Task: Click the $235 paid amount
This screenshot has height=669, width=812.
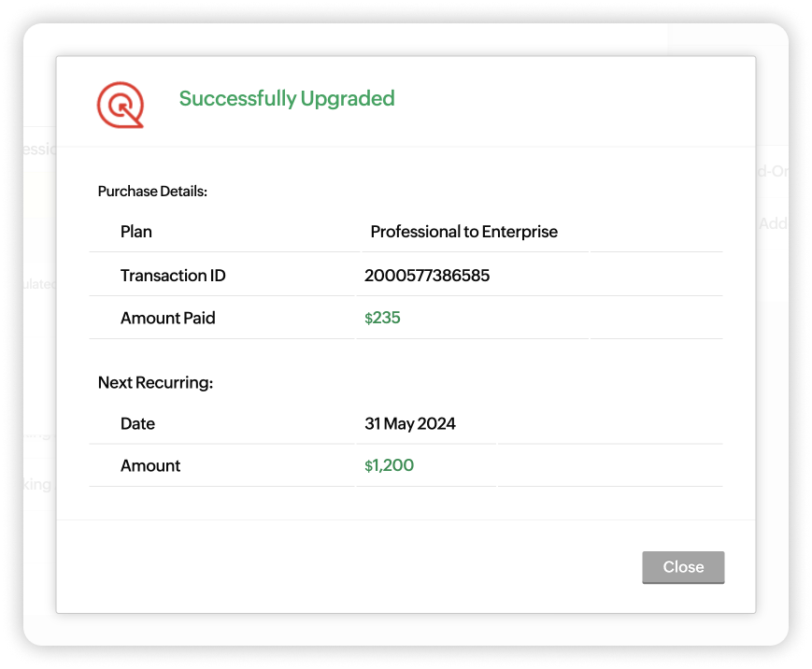Action: 382,318
